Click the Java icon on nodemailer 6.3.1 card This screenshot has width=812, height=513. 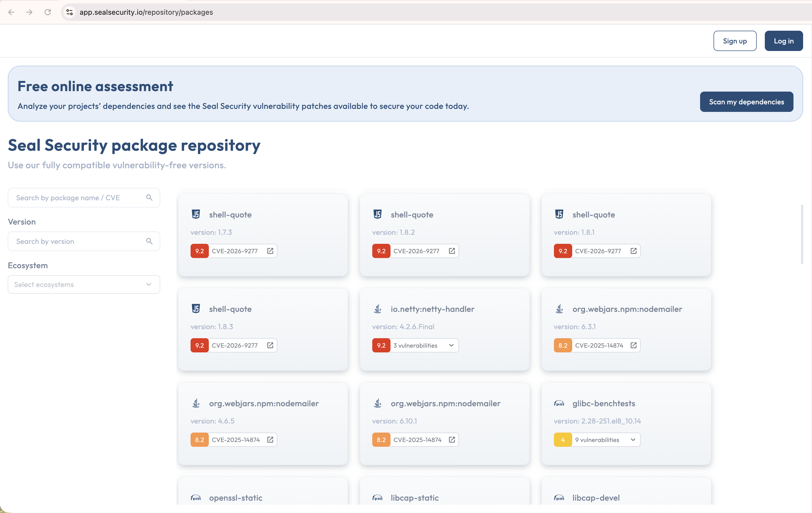[x=560, y=309]
